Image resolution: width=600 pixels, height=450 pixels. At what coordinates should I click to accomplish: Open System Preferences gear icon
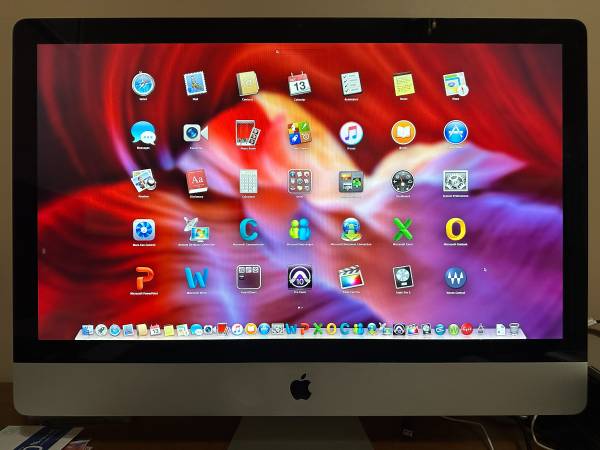(x=456, y=181)
